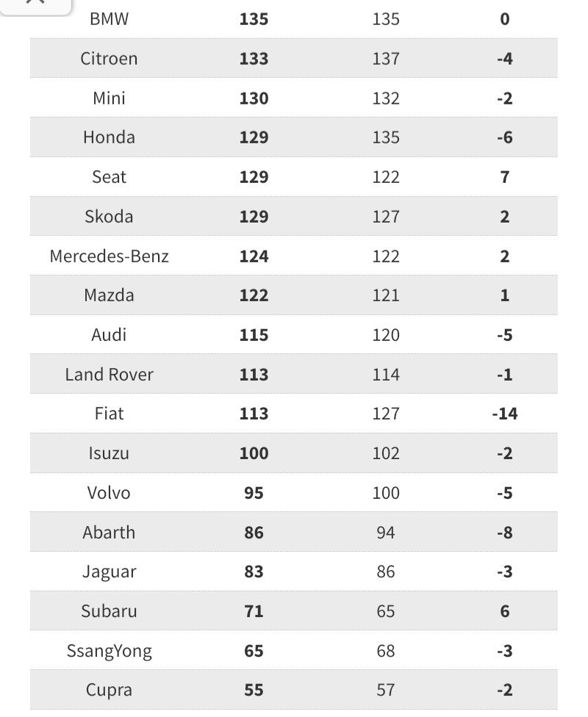588x717 pixels.
Task: Select the Abarth brand cell
Action: point(109,533)
